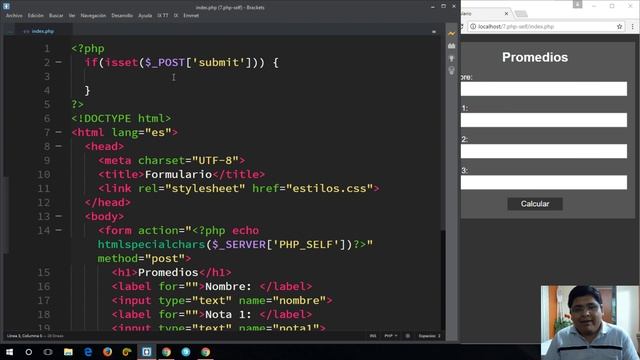Click the Cortana circle on taskbar
This screenshot has width=640, height=360.
tap(29, 352)
